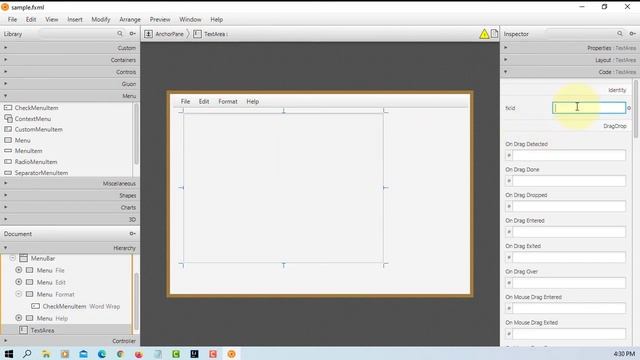Open the View menu
This screenshot has height=360, width=640.
coord(52,19)
